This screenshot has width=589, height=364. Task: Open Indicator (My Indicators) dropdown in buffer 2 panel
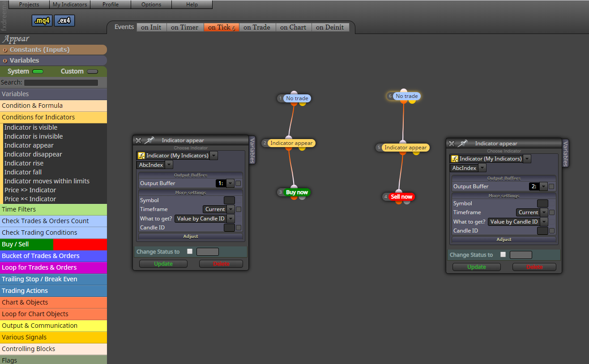point(527,159)
